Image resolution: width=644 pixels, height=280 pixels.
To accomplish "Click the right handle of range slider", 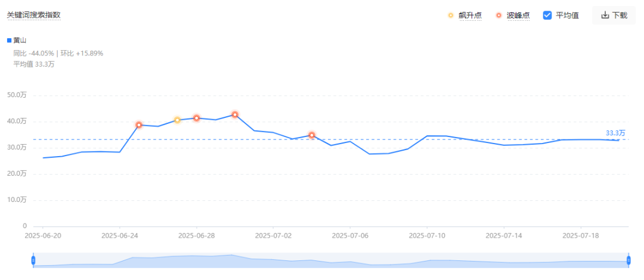I will point(628,260).
